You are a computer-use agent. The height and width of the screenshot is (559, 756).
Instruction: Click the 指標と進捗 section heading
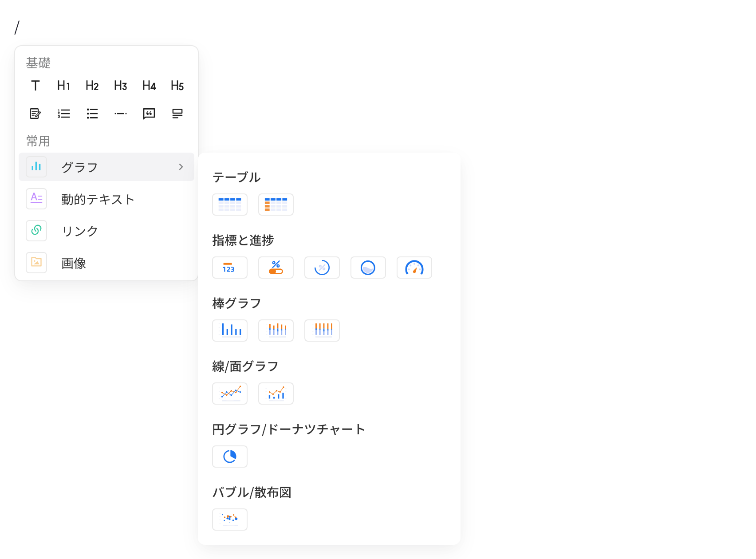pos(243,240)
